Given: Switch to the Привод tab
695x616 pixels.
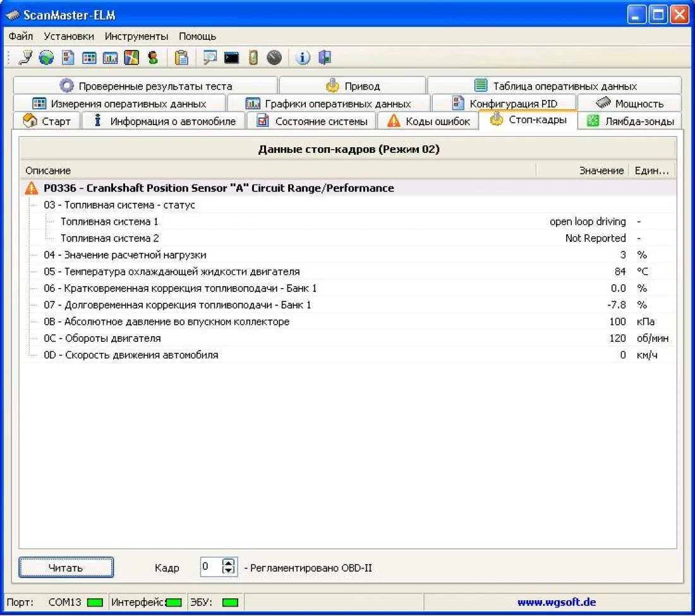Looking at the screenshot, I should click(x=353, y=85).
